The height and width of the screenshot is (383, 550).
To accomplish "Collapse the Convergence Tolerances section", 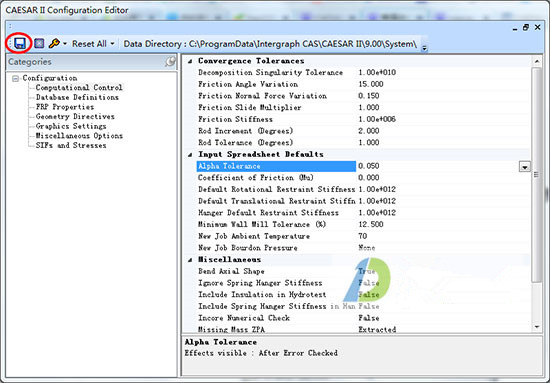I will point(190,61).
